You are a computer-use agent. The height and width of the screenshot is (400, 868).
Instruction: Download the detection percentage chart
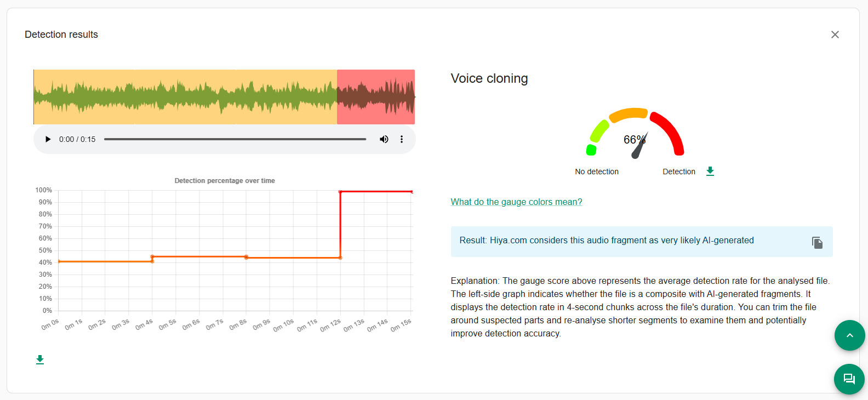tap(40, 360)
